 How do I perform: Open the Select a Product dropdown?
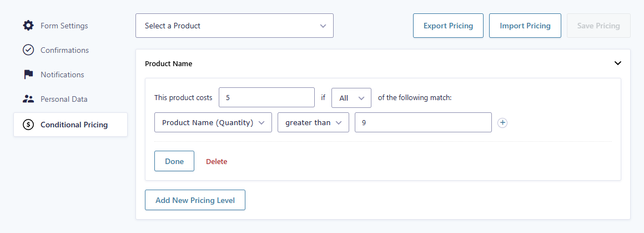tap(234, 26)
